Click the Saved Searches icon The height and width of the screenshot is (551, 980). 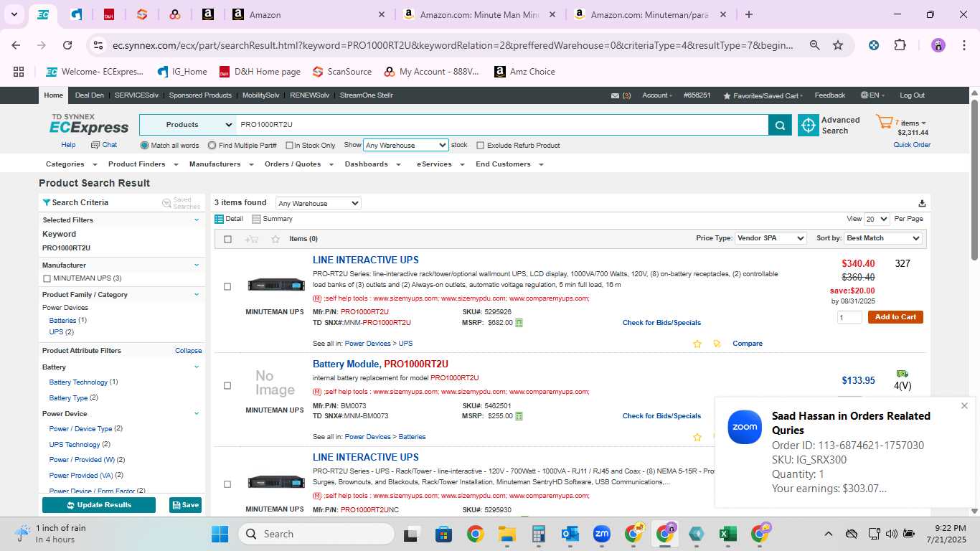166,203
